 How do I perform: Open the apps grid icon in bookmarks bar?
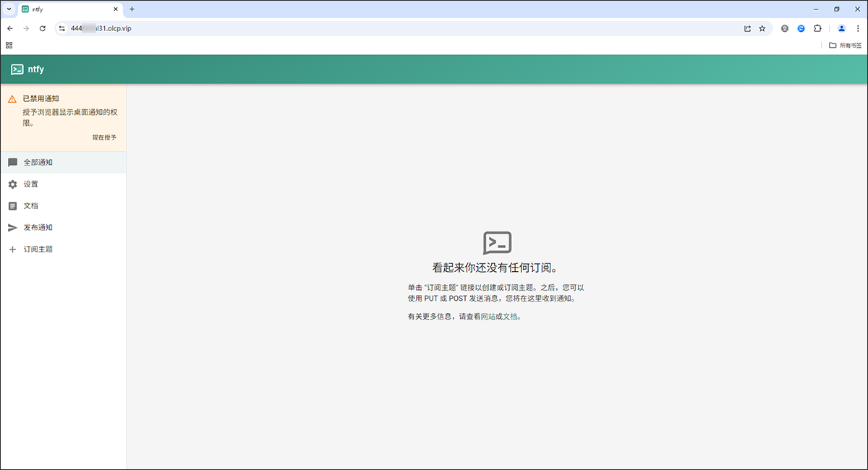9,45
